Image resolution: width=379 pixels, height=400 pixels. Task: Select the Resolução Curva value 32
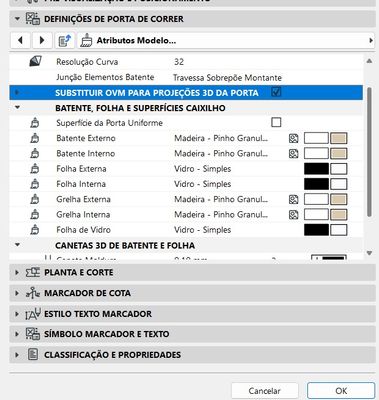[179, 62]
